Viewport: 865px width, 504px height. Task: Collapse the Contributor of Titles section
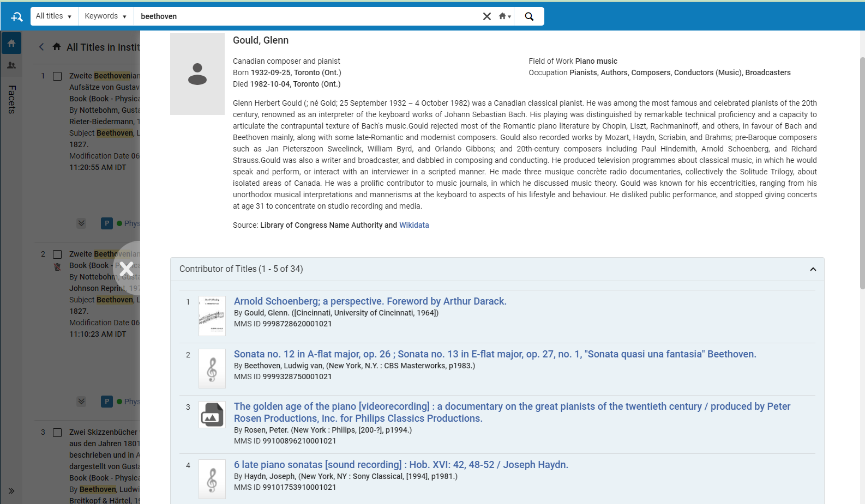tap(813, 269)
